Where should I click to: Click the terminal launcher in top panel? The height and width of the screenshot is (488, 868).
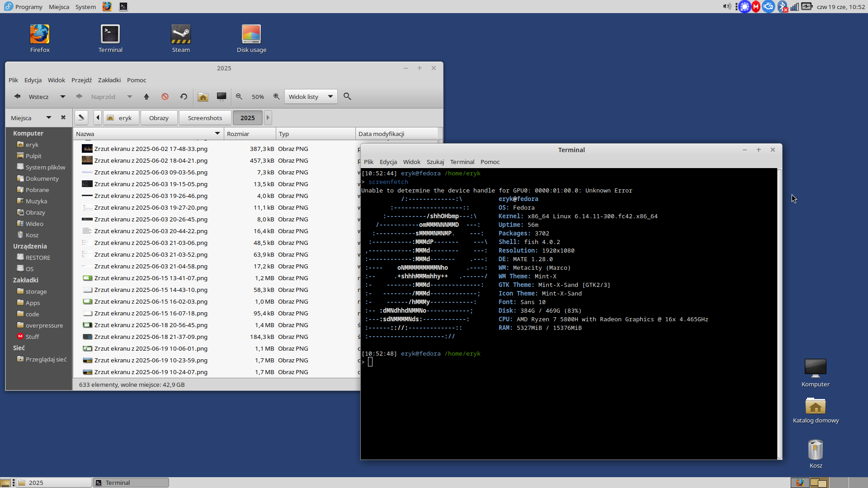point(123,6)
